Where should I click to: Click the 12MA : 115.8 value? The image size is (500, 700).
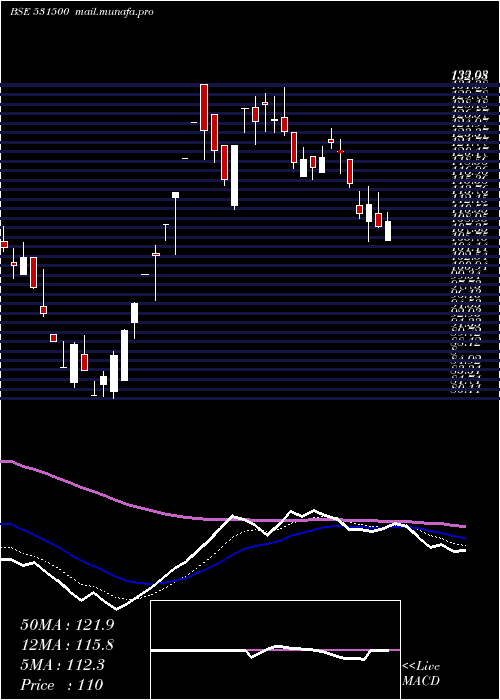coord(67,645)
